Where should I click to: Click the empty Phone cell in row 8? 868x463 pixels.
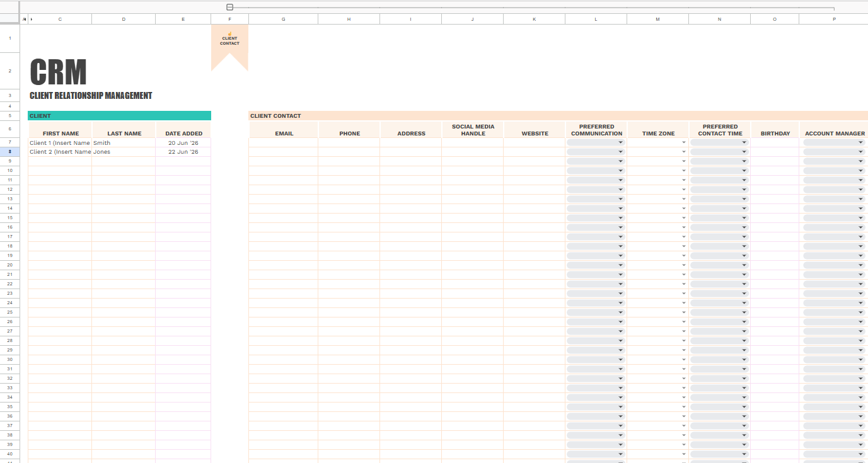pyautogui.click(x=349, y=152)
